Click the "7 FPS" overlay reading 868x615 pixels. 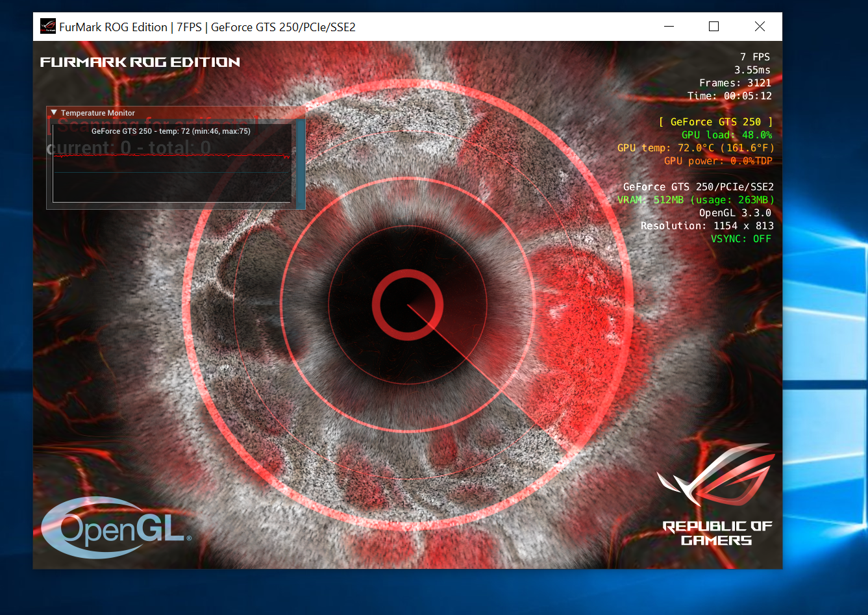(755, 57)
